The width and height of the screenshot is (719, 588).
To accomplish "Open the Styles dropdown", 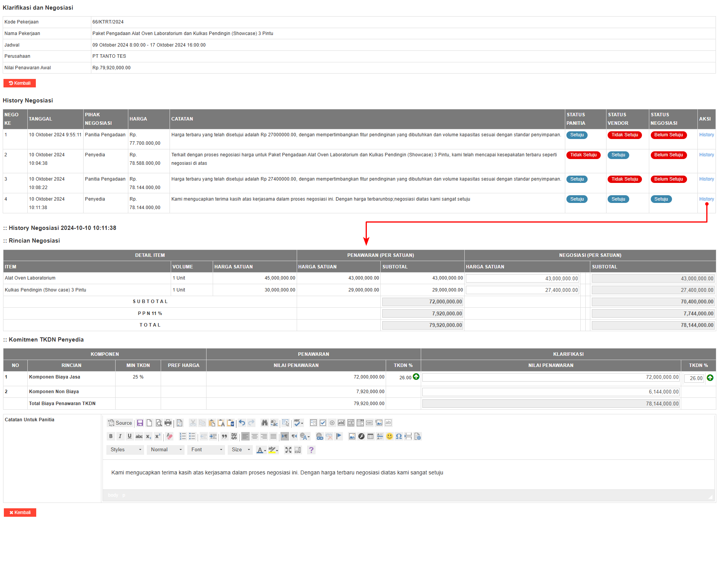I will (125, 450).
